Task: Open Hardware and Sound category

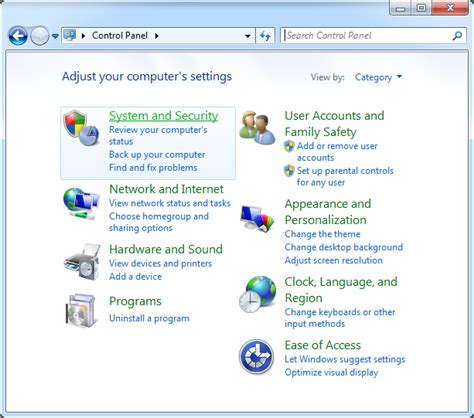Action: click(x=166, y=249)
